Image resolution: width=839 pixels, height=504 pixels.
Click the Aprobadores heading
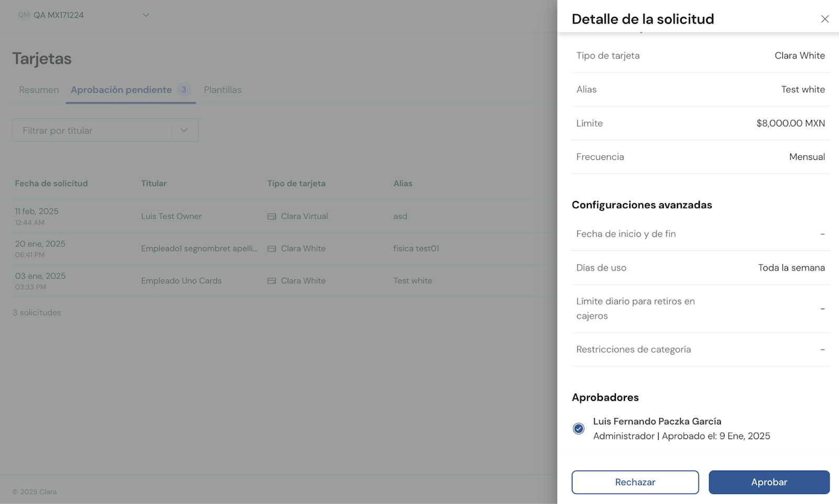(x=605, y=398)
